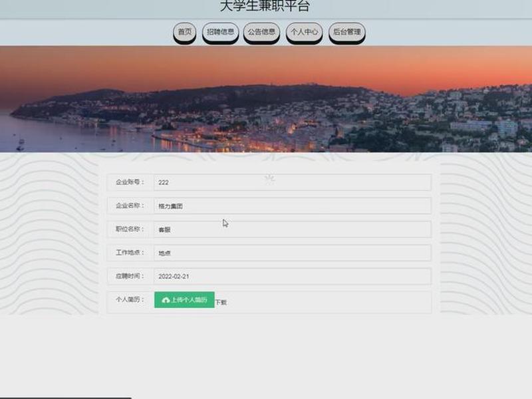The width and height of the screenshot is (532, 399).
Task: Click the 企业名称 label
Action: 130,205
